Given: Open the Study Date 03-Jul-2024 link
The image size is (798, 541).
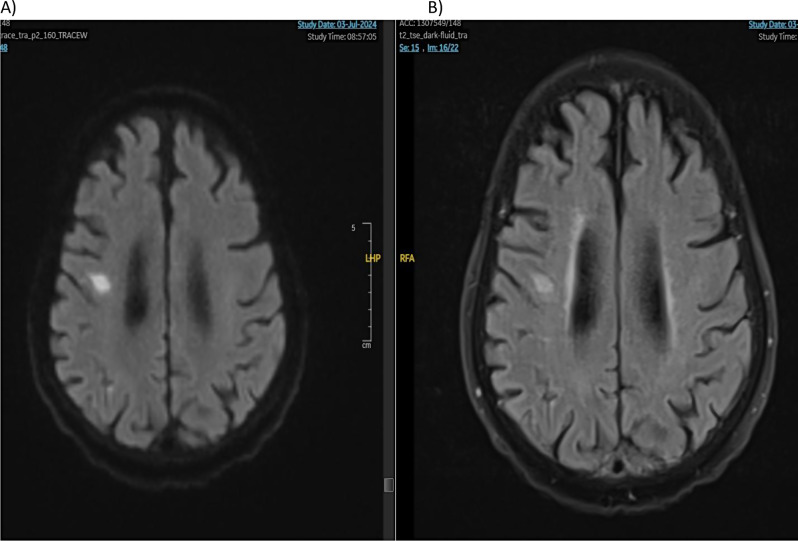Looking at the screenshot, I should point(337,24).
